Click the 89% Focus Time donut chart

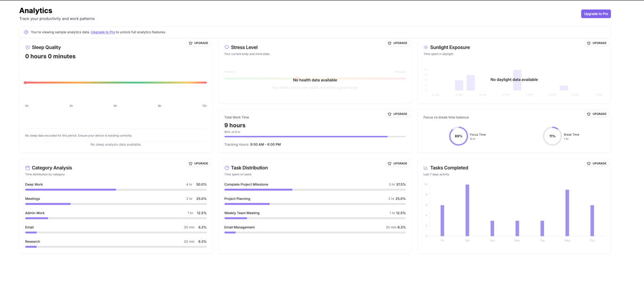coord(458,136)
